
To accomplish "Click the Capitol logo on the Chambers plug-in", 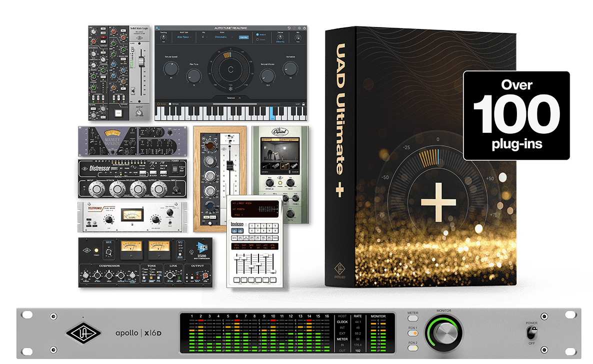I will 280,132.
